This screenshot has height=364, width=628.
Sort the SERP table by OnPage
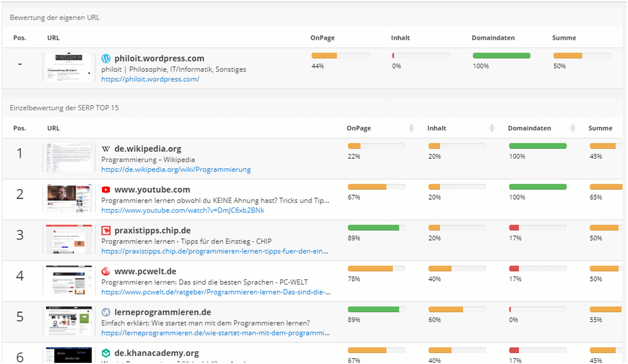[412, 129]
